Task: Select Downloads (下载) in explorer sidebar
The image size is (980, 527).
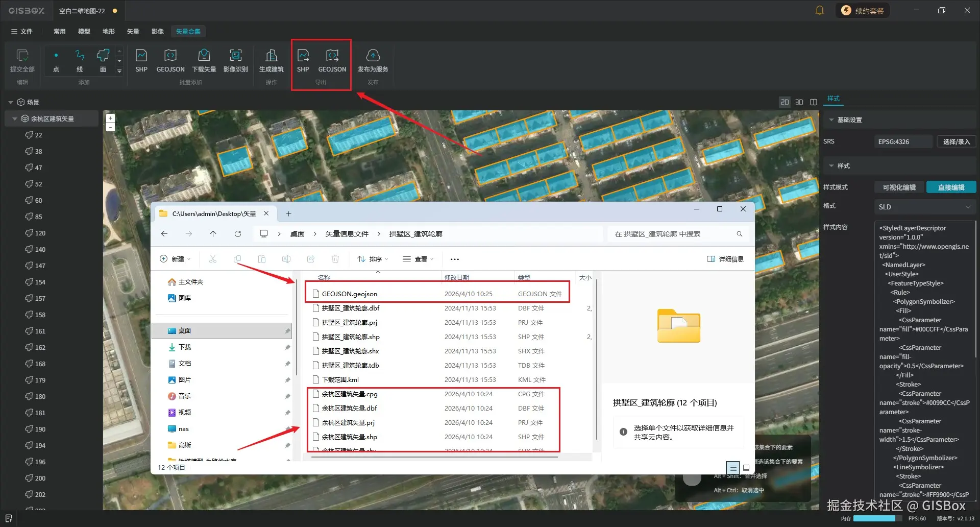Action: [222, 347]
